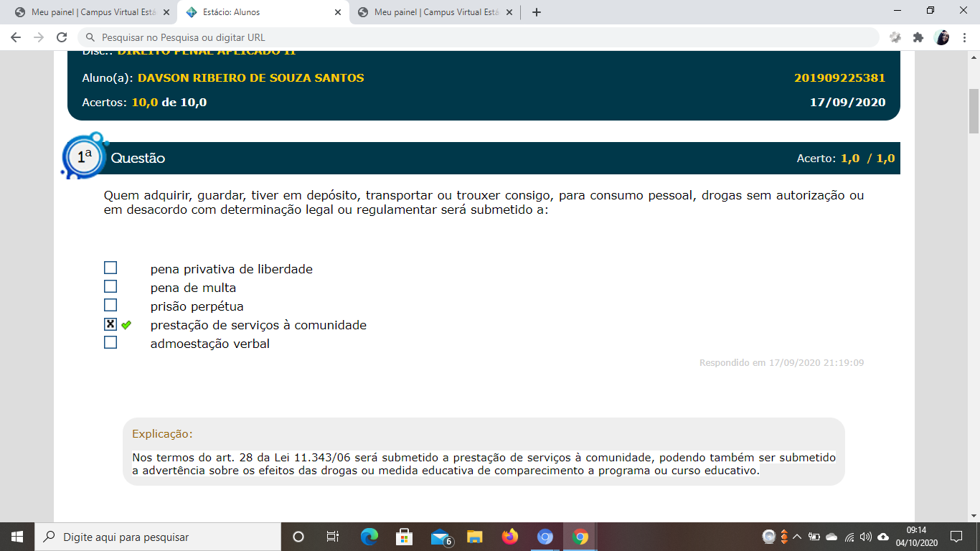Open the Chrome three-dot menu
The width and height of the screenshot is (980, 551).
[x=964, y=37]
